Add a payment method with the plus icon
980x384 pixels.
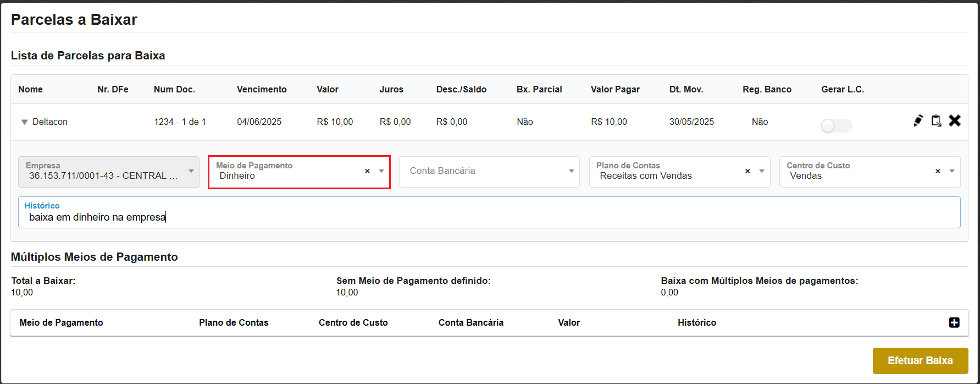click(x=954, y=322)
